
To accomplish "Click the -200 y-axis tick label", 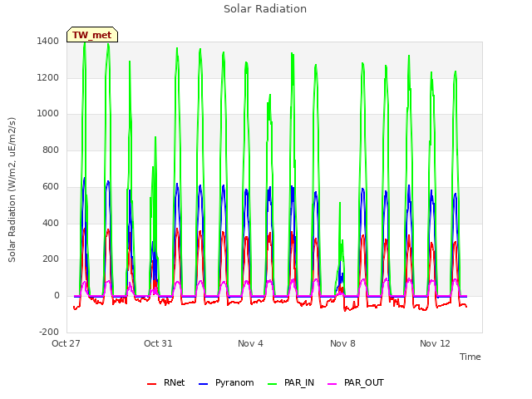I will (x=49, y=332).
